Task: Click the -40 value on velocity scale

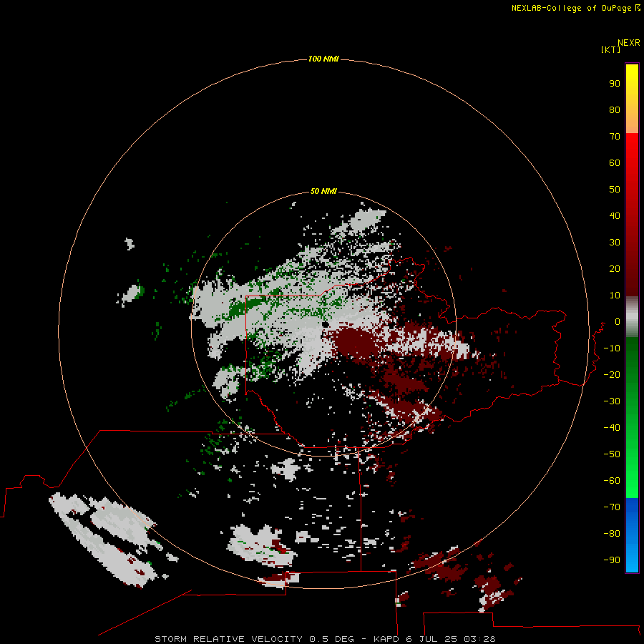Action: click(x=612, y=428)
